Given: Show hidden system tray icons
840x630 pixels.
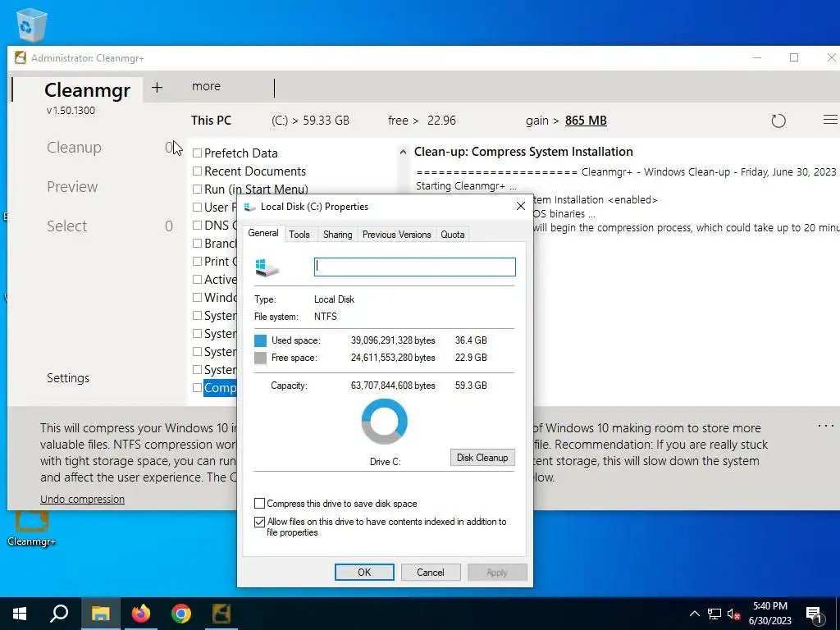Looking at the screenshot, I should click(x=694, y=614).
